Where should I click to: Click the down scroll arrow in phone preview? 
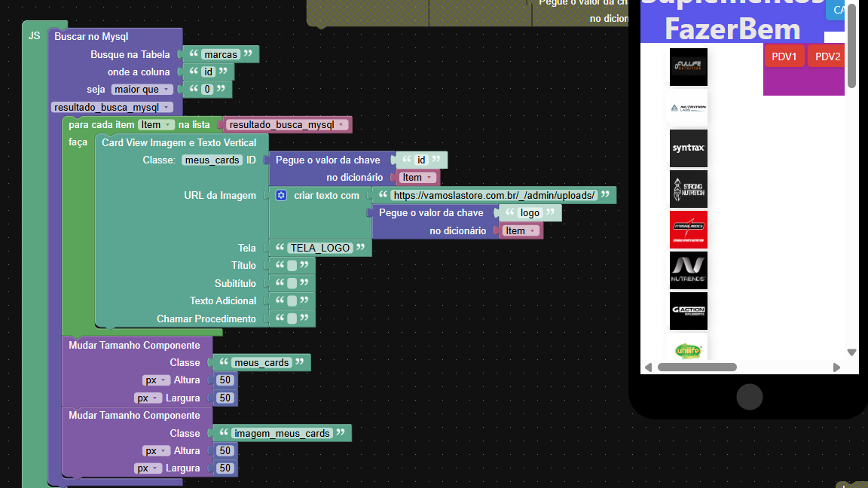click(x=851, y=352)
